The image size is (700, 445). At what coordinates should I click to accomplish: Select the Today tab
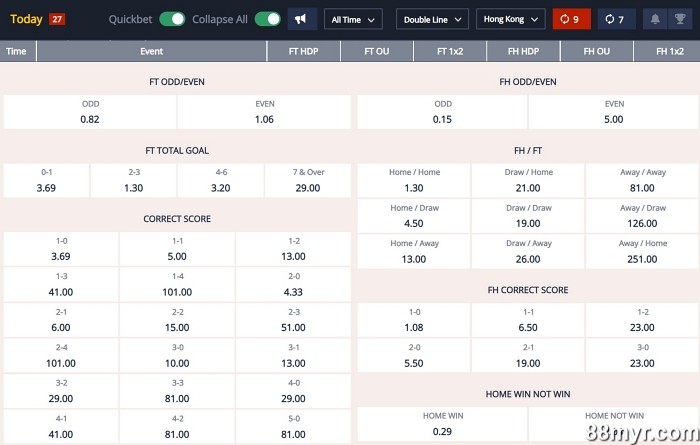coord(26,19)
